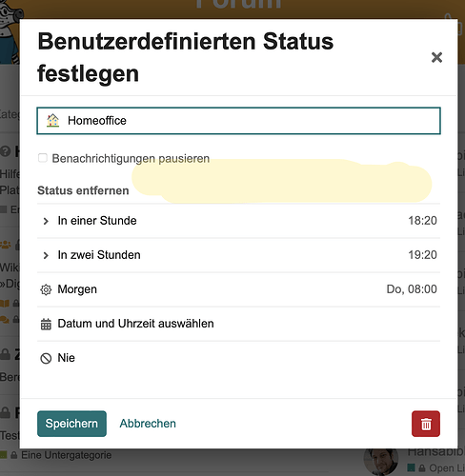465x476 pixels.
Task: Click the gear icon next to Morgen
Action: pyautogui.click(x=46, y=289)
